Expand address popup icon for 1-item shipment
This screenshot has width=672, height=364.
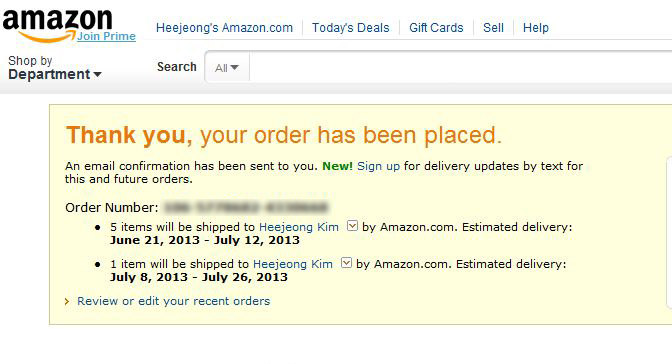point(346,262)
